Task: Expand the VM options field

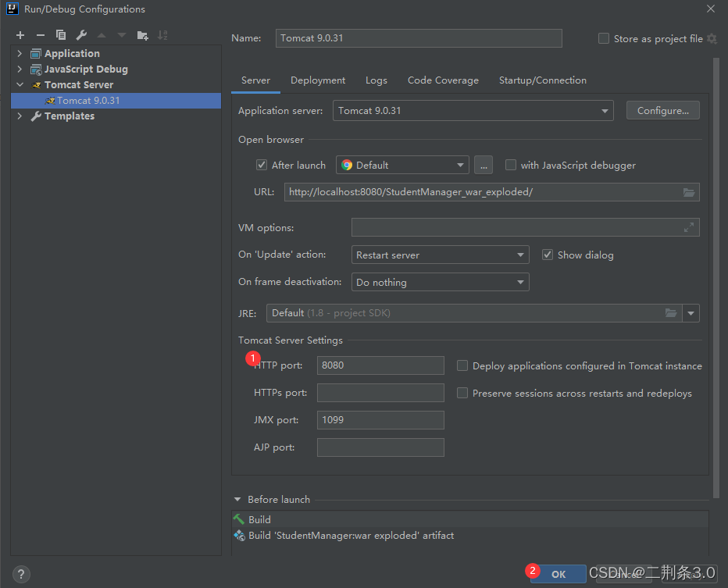Action: pos(688,227)
